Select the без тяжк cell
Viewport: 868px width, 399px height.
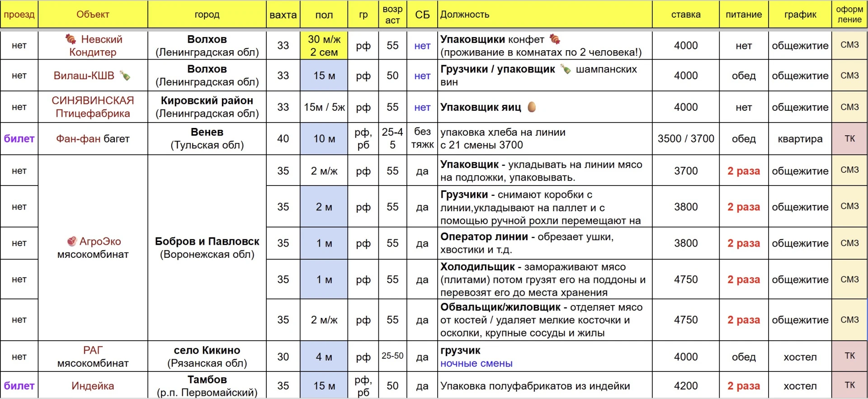[x=422, y=139]
